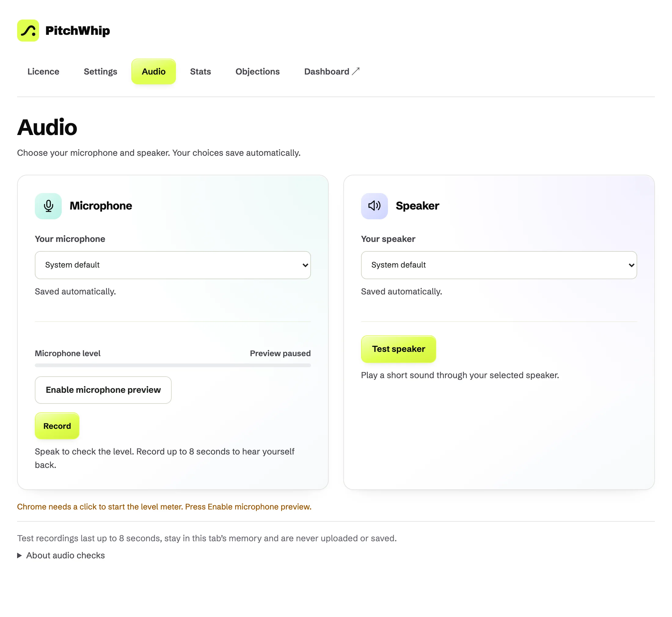Click the Audio page heading

click(x=47, y=128)
